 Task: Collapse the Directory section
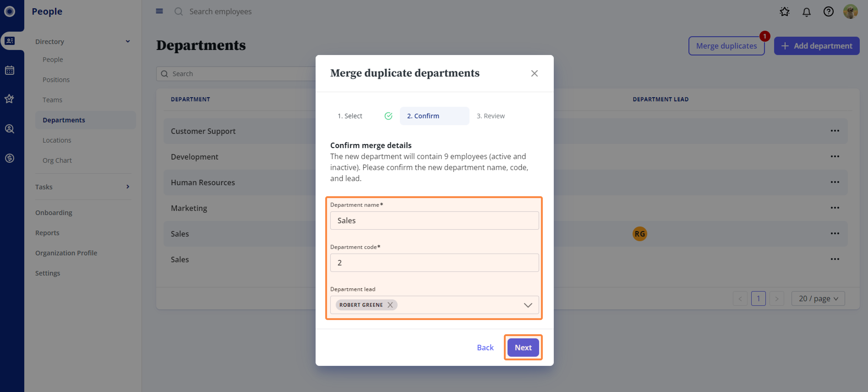[x=128, y=41]
